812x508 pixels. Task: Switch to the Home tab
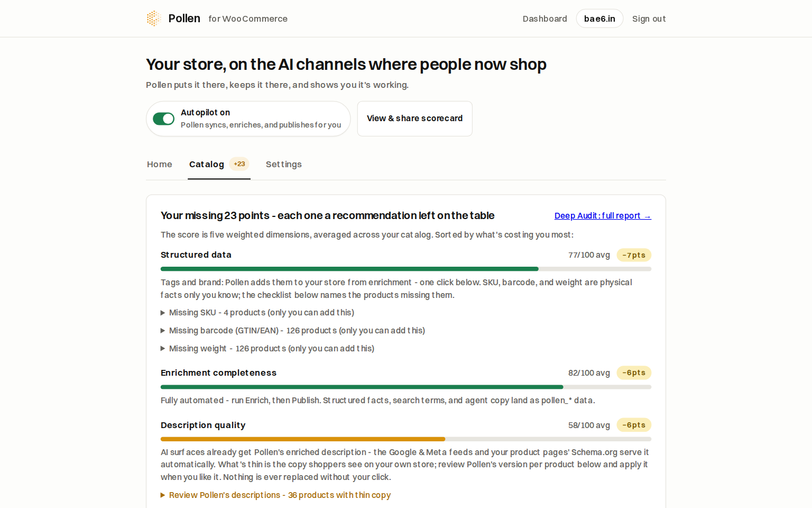point(160,164)
